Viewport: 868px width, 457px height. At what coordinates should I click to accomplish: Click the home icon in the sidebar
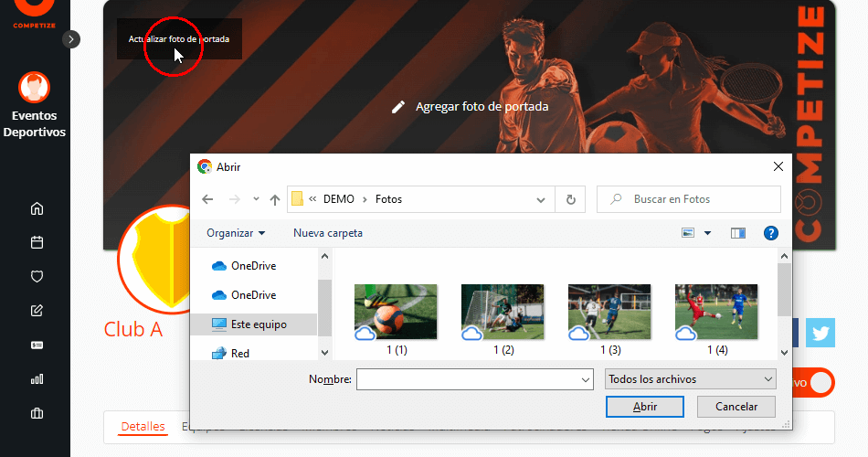click(x=37, y=208)
